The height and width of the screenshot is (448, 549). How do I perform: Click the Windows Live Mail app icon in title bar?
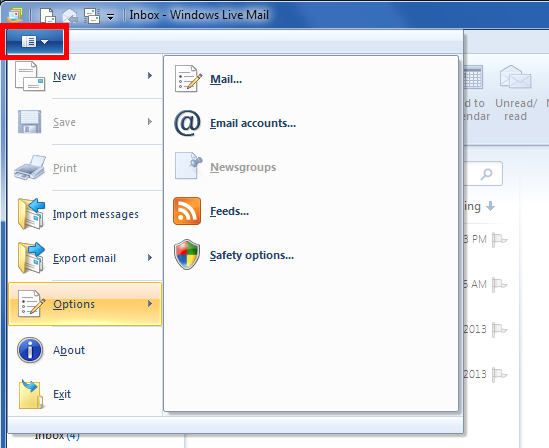(15, 14)
